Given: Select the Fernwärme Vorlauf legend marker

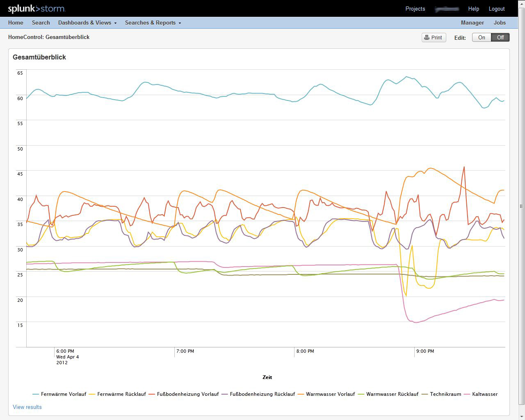Looking at the screenshot, I should pos(37,394).
